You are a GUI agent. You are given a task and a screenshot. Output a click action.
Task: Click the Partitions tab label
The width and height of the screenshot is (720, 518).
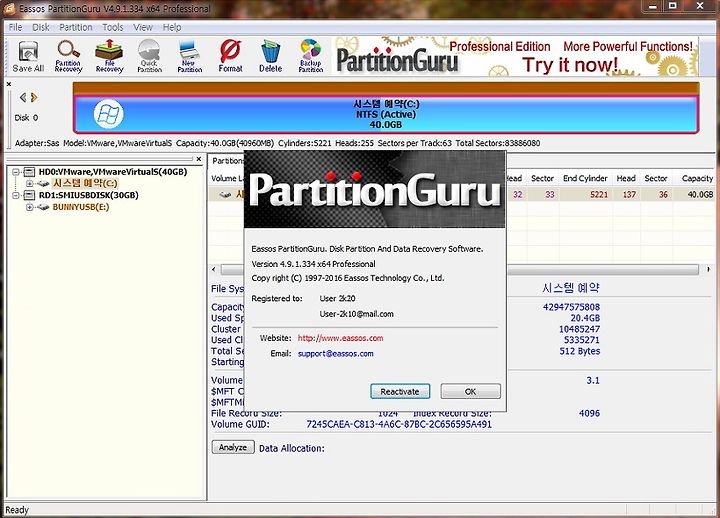pos(228,161)
